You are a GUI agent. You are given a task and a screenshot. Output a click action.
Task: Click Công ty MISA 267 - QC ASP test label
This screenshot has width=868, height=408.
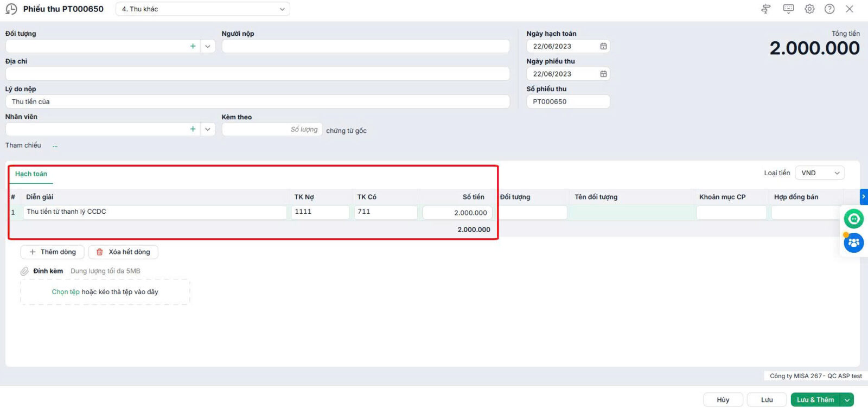[x=816, y=376]
